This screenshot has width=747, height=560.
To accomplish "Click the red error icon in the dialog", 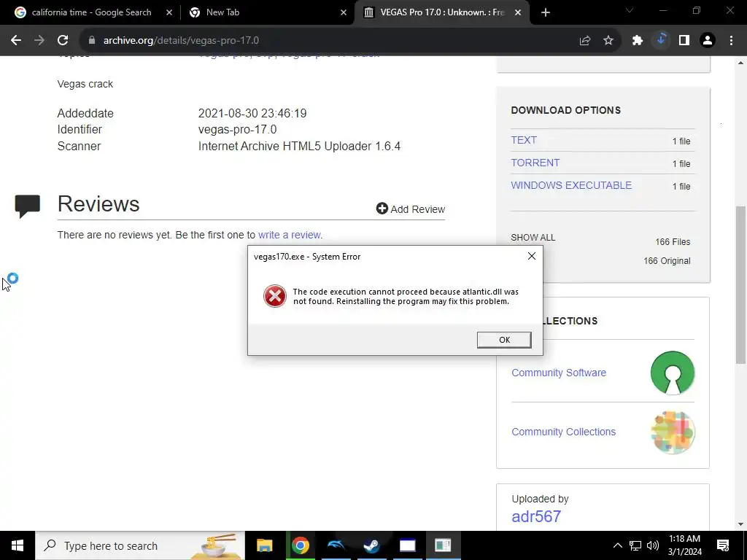I will (x=275, y=296).
